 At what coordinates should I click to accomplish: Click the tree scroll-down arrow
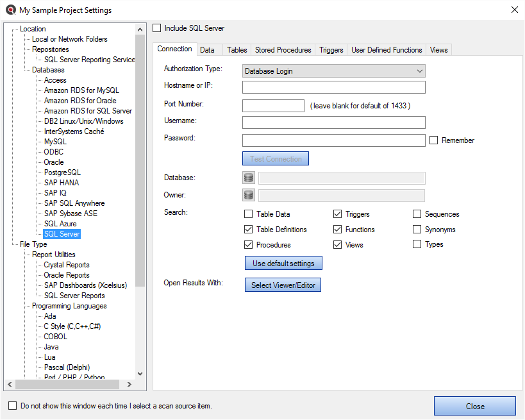140,374
